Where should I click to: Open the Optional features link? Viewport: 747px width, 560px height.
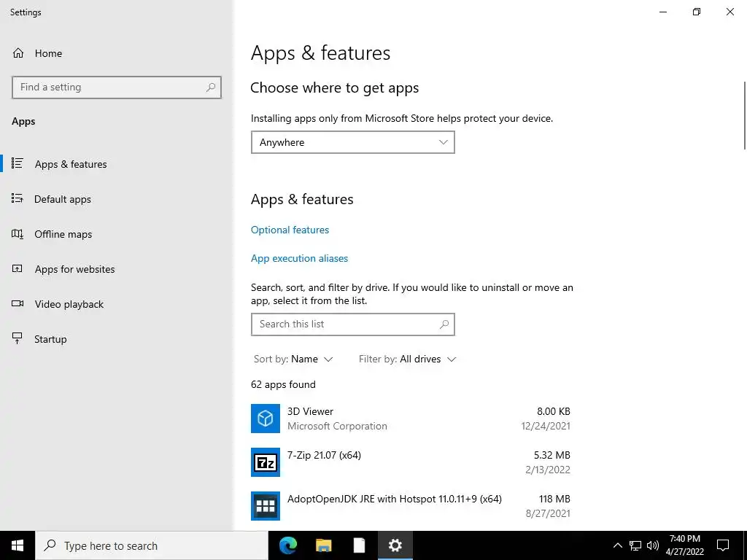point(290,230)
